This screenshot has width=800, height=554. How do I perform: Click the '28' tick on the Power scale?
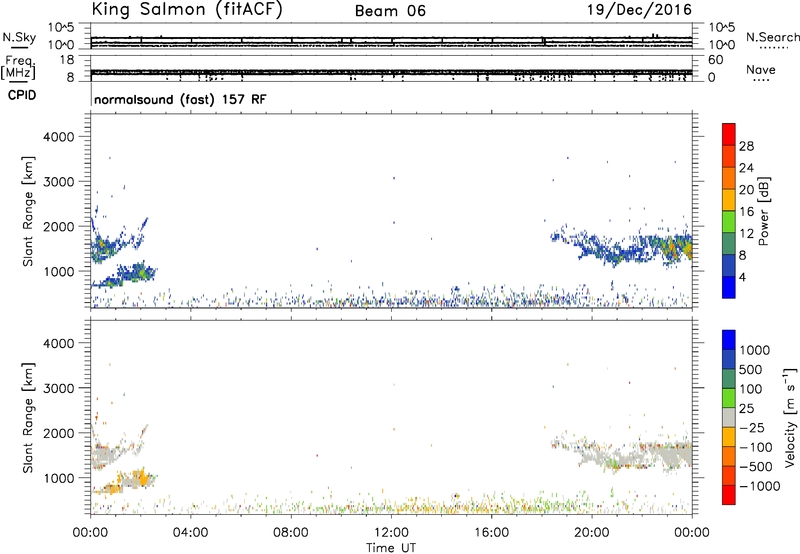click(746, 146)
